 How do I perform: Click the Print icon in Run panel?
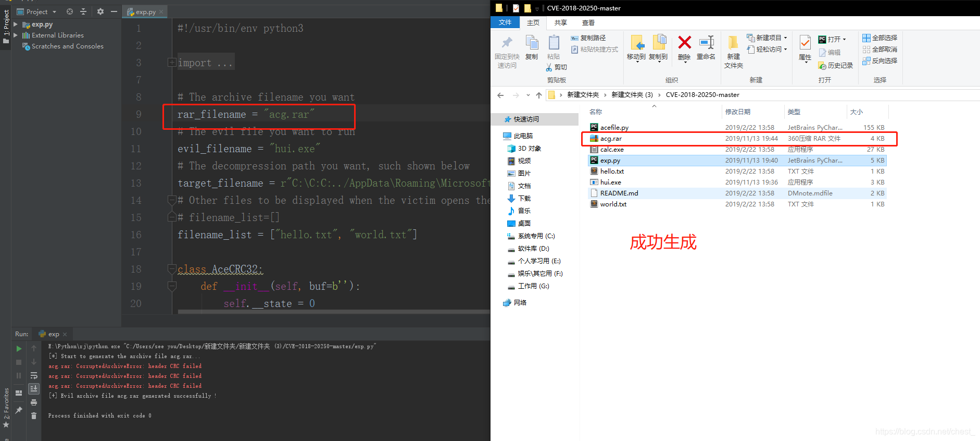point(34,402)
